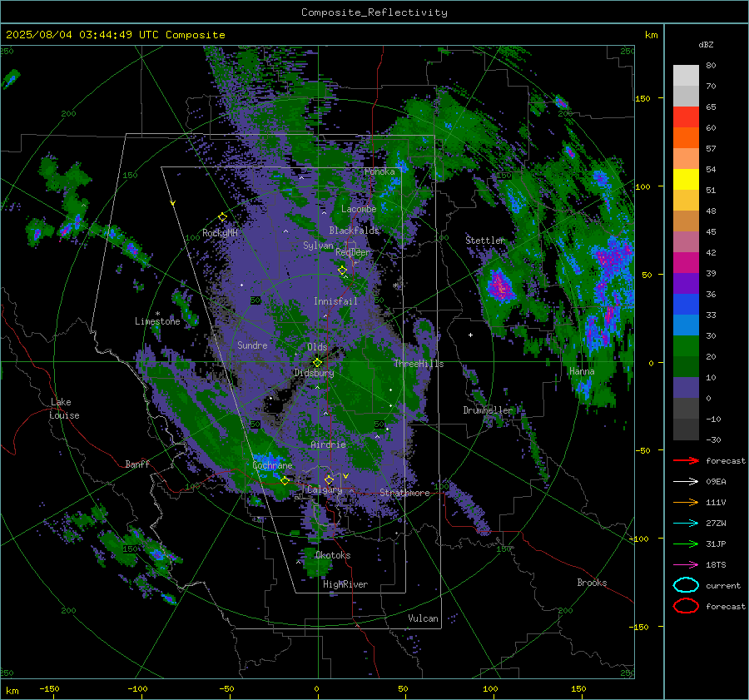Select the 51 dBZ yellow color swatch
The image size is (749, 700).
click(686, 179)
